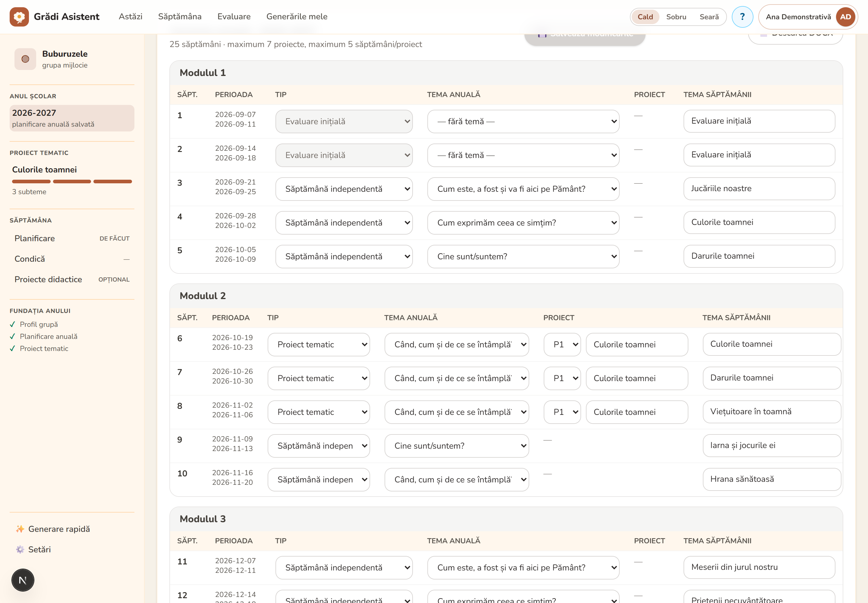
Task: Edit week 11 theme Meserii din jurul nostru
Action: 759,567
